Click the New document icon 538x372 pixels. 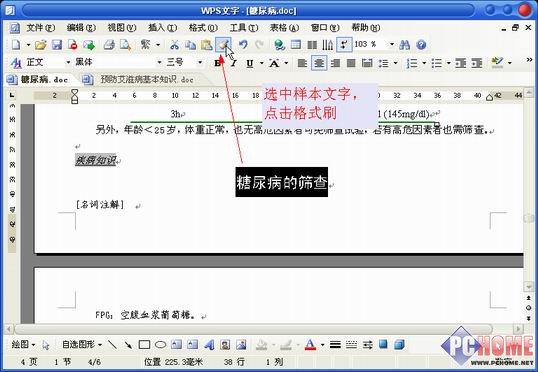(x=16, y=45)
